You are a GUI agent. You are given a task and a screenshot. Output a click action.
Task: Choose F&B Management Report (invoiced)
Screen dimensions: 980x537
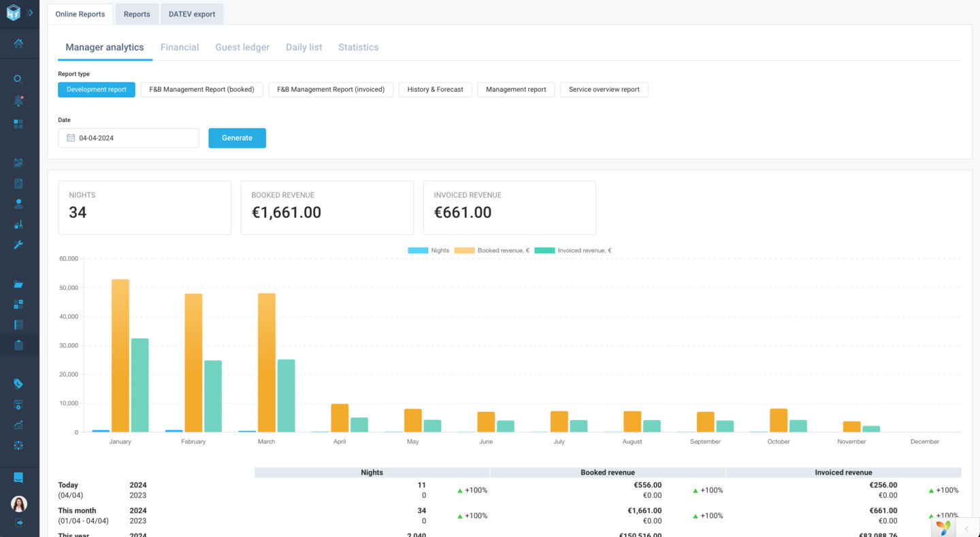pyautogui.click(x=331, y=89)
